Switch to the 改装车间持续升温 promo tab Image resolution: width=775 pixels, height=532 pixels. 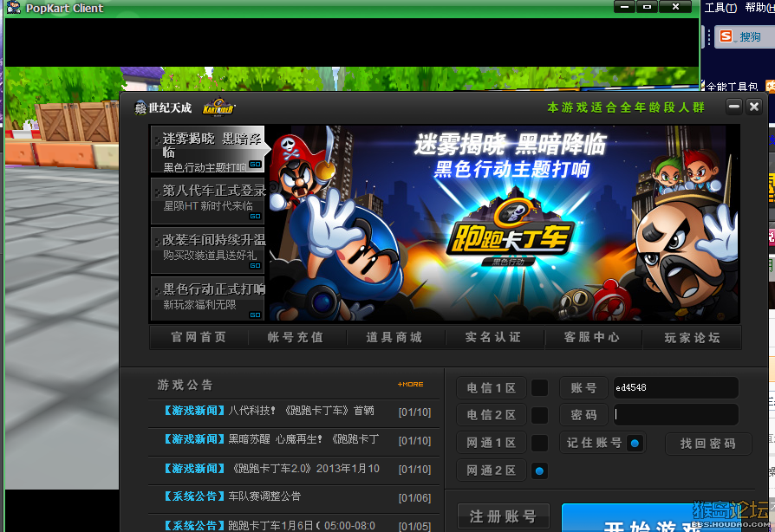click(x=207, y=250)
